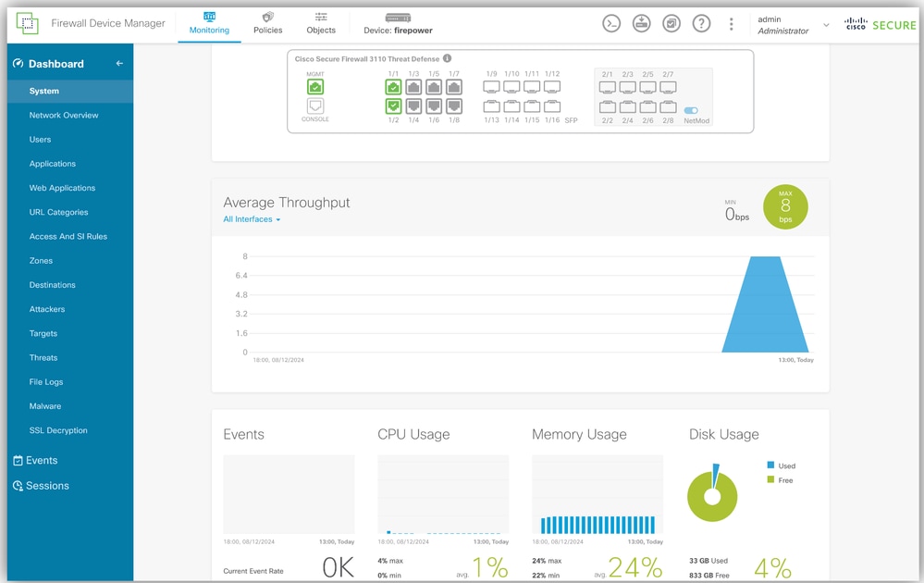Select SFP port 1/13

coord(491,106)
